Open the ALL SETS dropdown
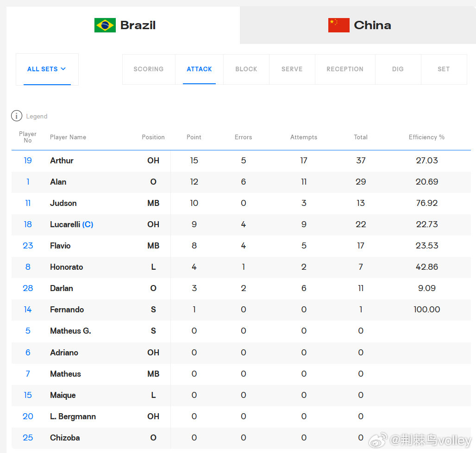The image size is (476, 453). 47,69
